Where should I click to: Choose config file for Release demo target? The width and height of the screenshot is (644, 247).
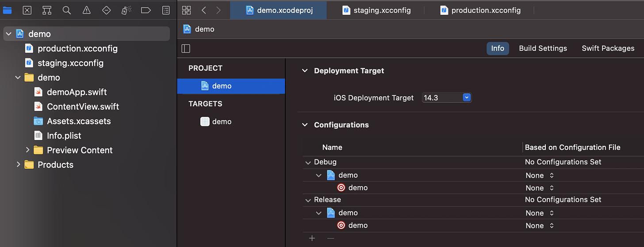(540, 225)
